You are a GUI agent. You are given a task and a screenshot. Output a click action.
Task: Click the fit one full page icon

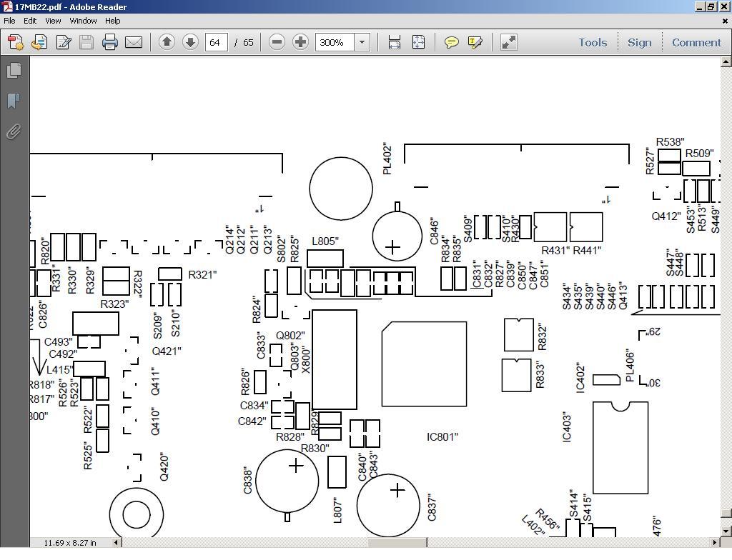click(419, 42)
